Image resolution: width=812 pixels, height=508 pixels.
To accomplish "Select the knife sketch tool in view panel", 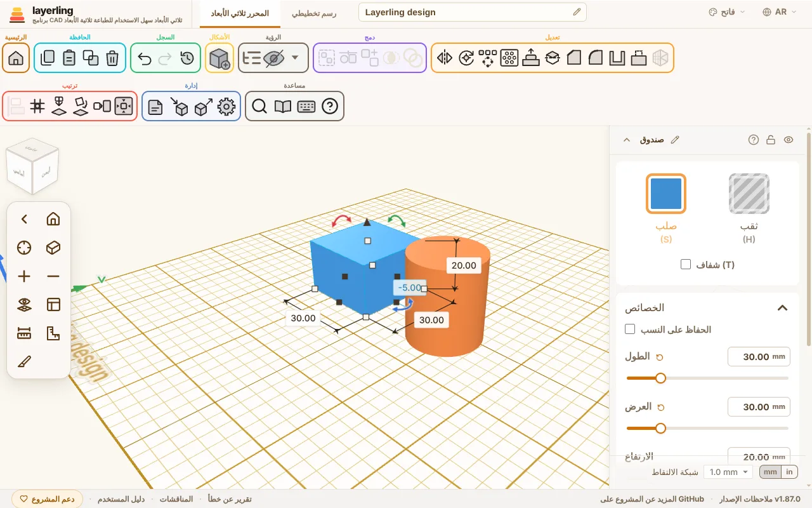I will (24, 362).
